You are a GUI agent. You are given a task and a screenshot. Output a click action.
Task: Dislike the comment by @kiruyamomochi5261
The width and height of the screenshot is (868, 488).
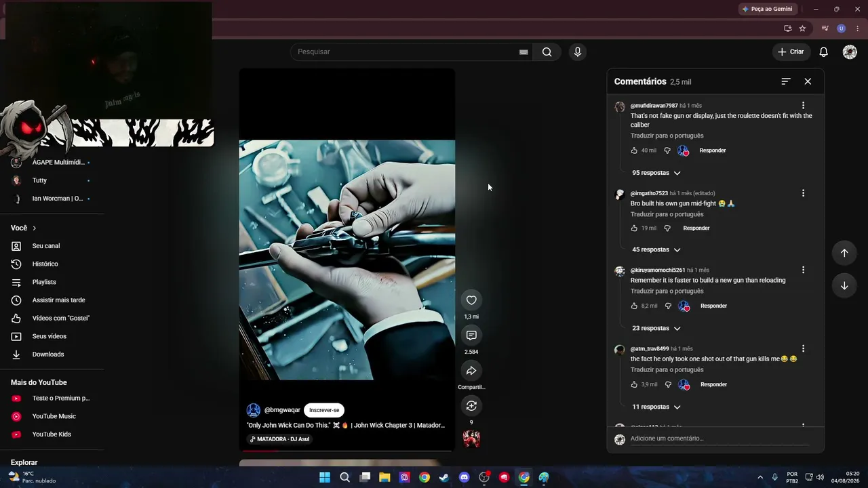click(668, 306)
